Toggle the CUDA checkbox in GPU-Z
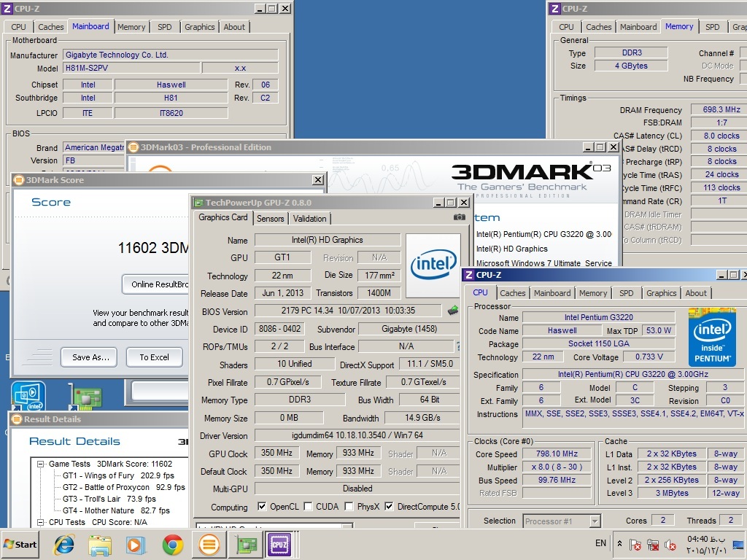The width and height of the screenshot is (747, 560). coord(308,506)
